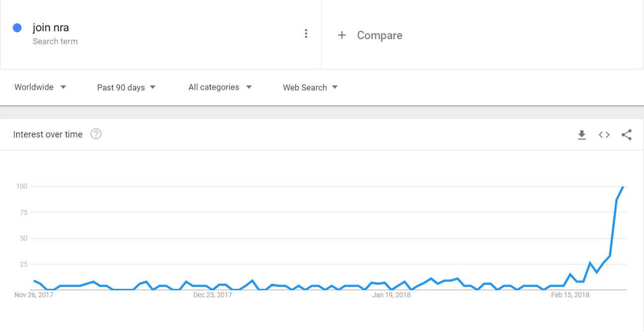This screenshot has width=644, height=332.
Task: Select the Feb 15, 2018 axis label
Action: click(571, 295)
